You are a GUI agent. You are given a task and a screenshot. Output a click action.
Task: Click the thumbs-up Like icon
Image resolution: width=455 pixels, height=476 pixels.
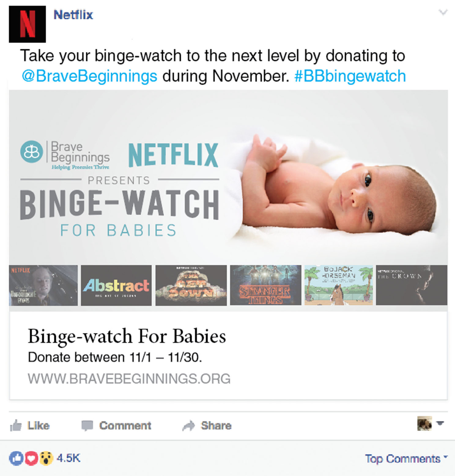click(16, 426)
